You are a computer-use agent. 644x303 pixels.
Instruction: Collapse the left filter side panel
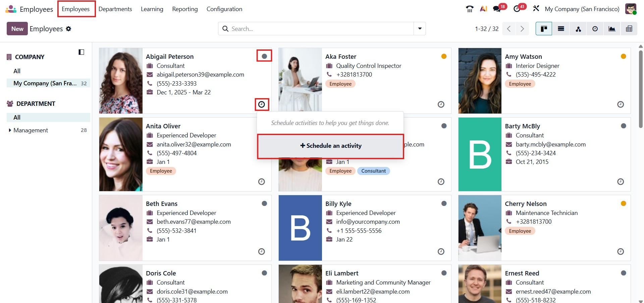click(81, 52)
